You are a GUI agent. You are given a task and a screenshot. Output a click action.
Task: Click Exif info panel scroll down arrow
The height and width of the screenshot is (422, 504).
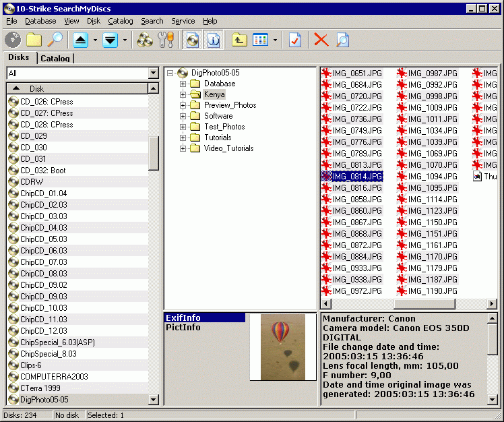tap(492, 400)
